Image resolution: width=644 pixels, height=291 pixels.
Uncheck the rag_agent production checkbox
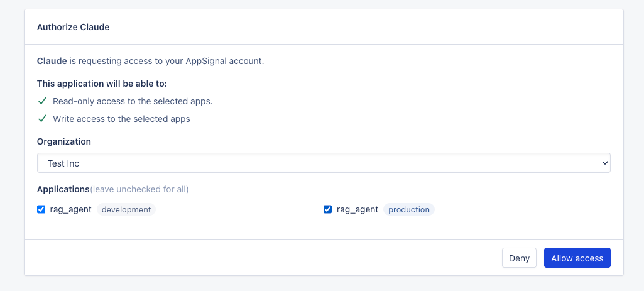pyautogui.click(x=328, y=210)
